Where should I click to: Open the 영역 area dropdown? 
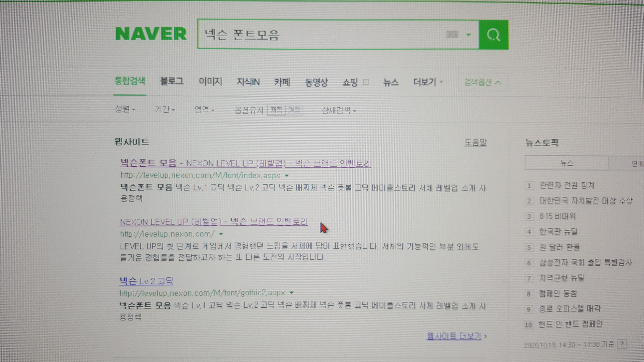204,110
